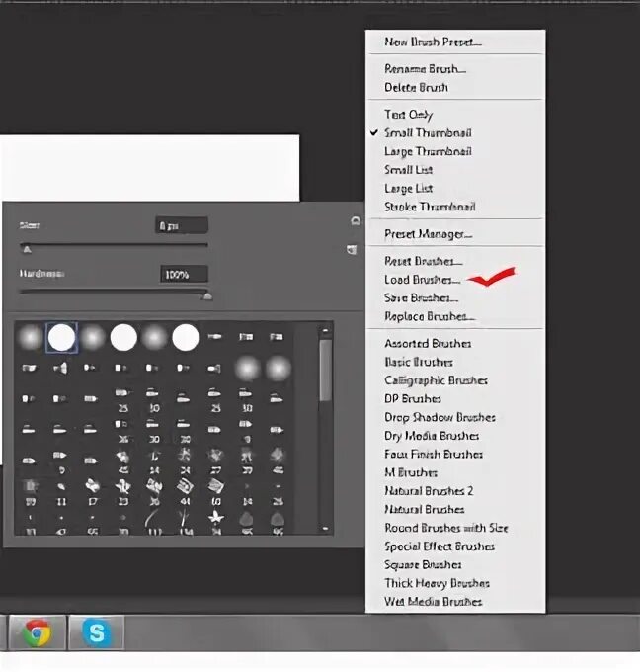640x672 pixels.
Task: Load the Drop Shadow Brushes set
Action: [440, 417]
